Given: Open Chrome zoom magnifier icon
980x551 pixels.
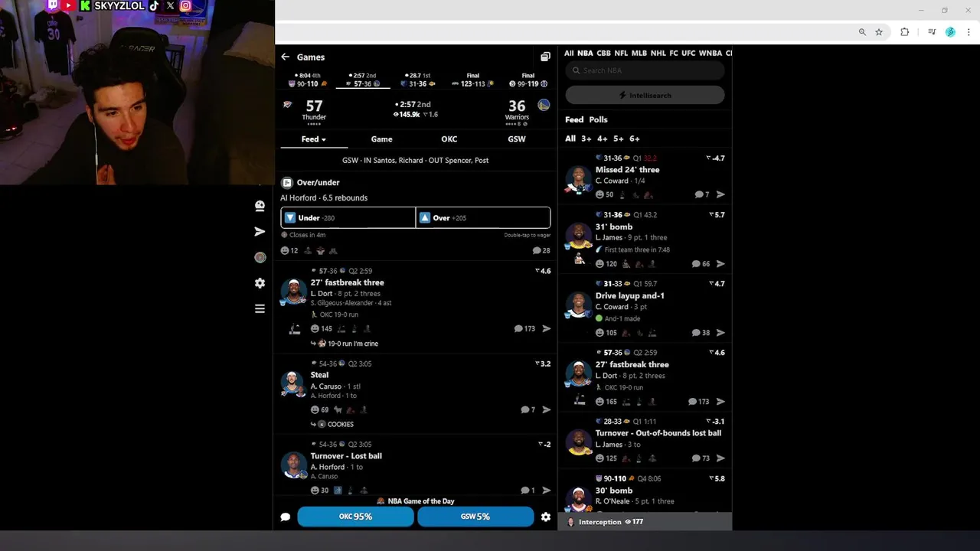Looking at the screenshot, I should (862, 32).
